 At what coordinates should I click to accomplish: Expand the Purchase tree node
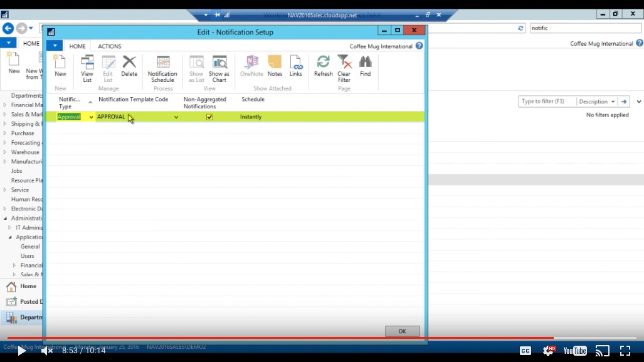(x=5, y=133)
